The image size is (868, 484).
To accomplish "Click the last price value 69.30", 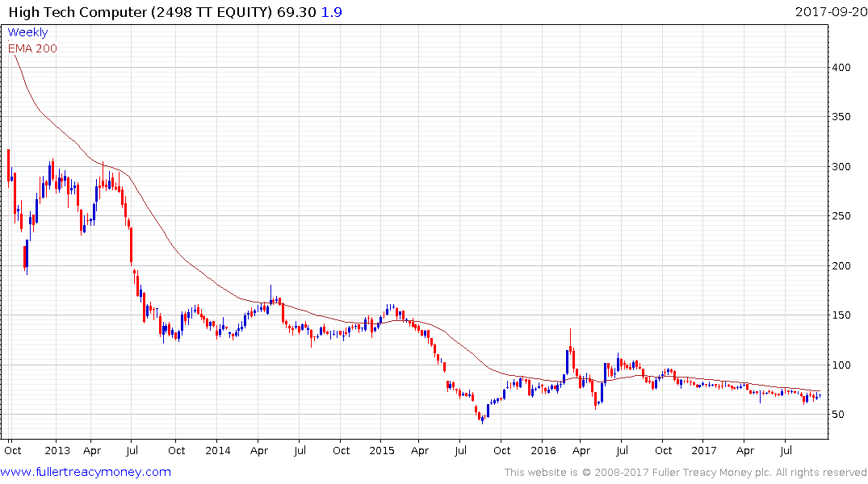I will click(296, 12).
